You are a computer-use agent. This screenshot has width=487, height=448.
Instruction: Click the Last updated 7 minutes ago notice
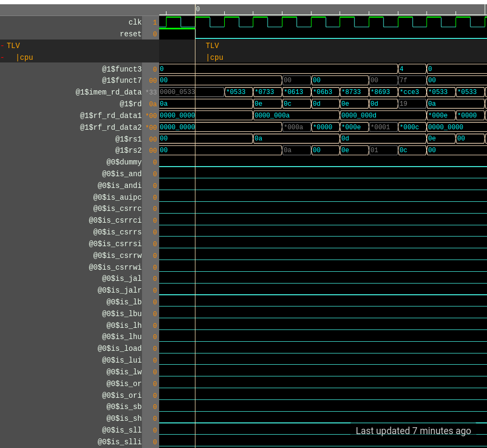[413, 431]
